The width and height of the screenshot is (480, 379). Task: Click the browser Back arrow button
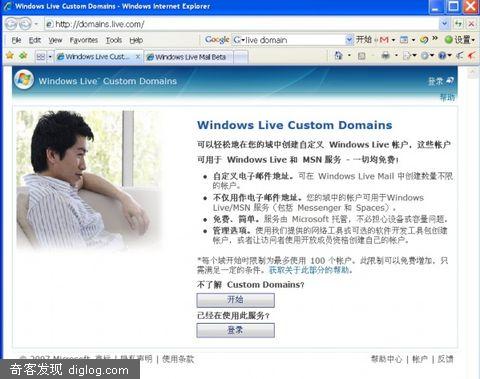pos(10,24)
